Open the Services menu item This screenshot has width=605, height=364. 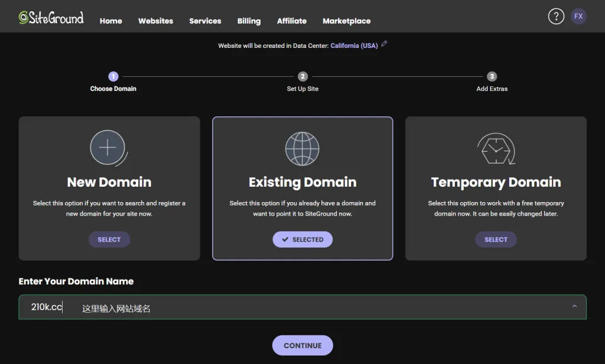point(205,21)
